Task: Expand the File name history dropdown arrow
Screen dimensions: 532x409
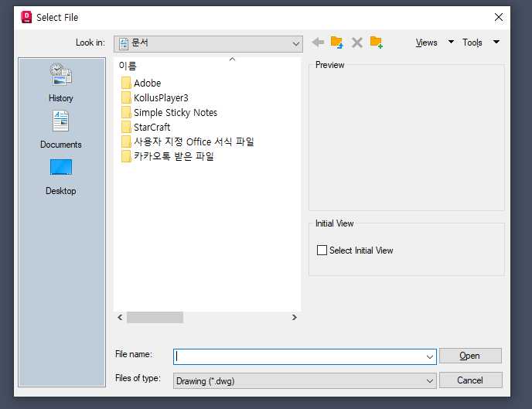Action: [x=429, y=356]
